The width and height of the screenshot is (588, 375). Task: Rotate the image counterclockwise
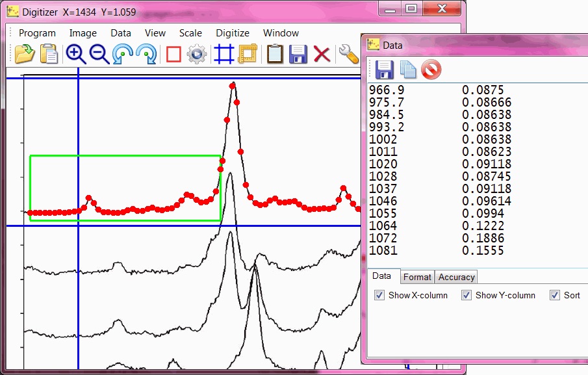(123, 54)
